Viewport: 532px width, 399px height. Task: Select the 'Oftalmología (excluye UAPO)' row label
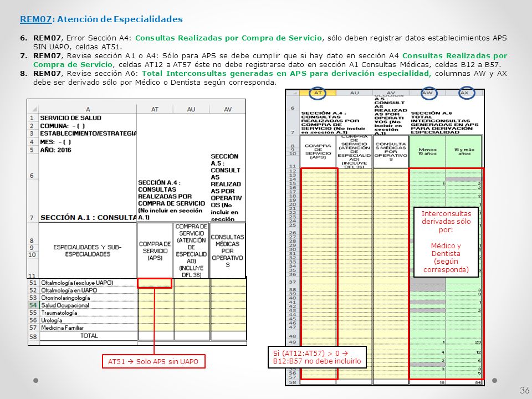(77, 283)
